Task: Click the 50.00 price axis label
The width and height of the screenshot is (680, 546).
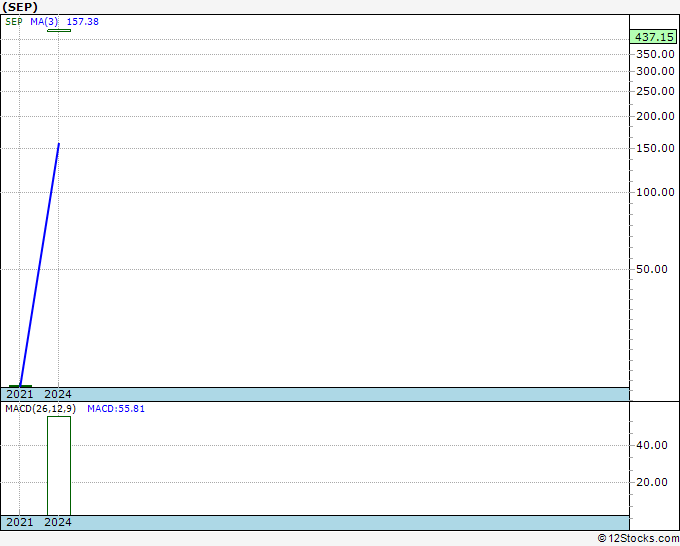Action: coord(651,269)
